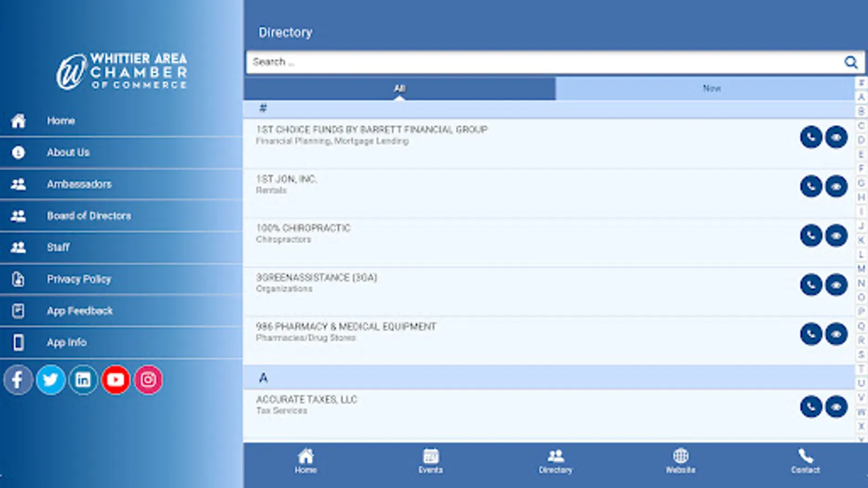Viewport: 868px width, 488px height.
Task: Select the Events calendar icon
Action: (431, 457)
